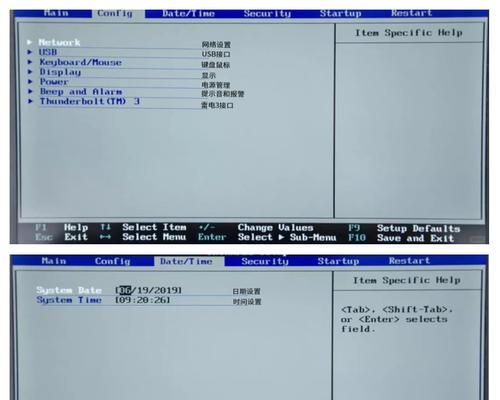Select the Power submenu entry
The height and width of the screenshot is (400, 500).
pos(54,82)
